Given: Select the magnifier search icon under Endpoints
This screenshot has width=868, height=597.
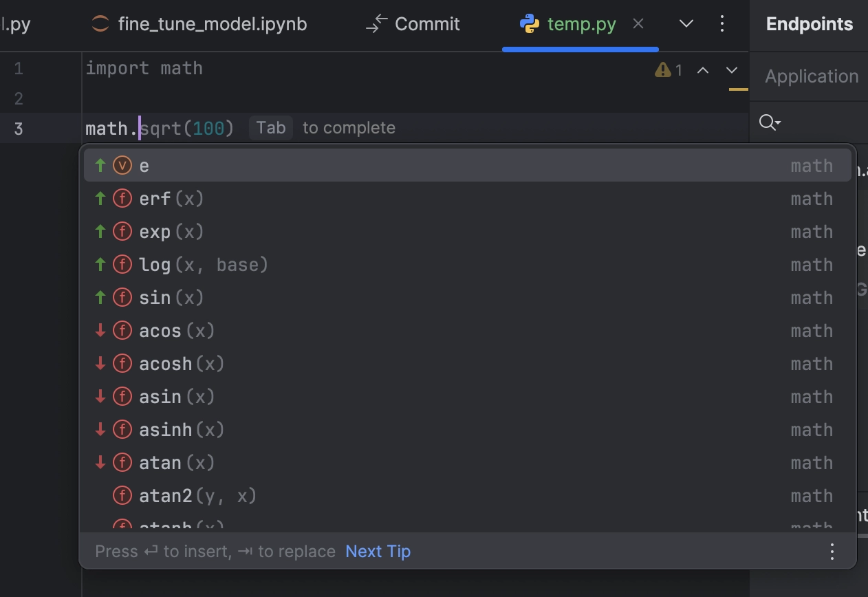Looking at the screenshot, I should tap(768, 122).
